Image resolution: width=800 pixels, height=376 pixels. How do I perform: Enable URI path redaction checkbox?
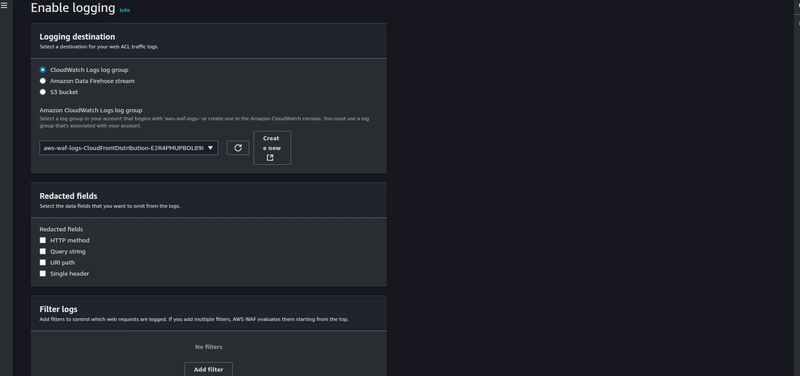43,263
